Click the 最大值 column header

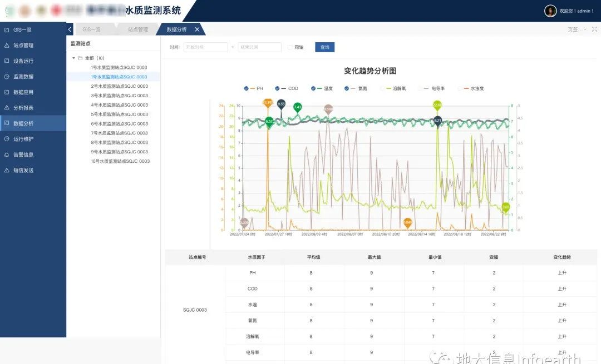[374, 257]
